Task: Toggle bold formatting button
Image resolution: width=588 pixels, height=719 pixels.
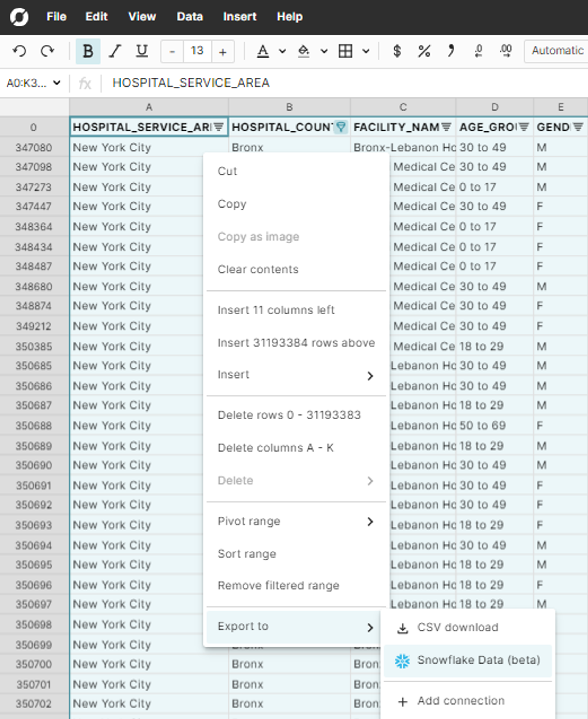Action: (x=88, y=51)
